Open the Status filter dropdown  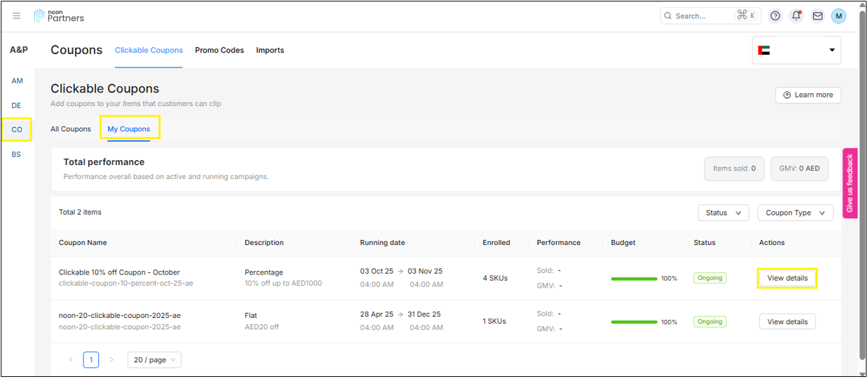pos(723,213)
